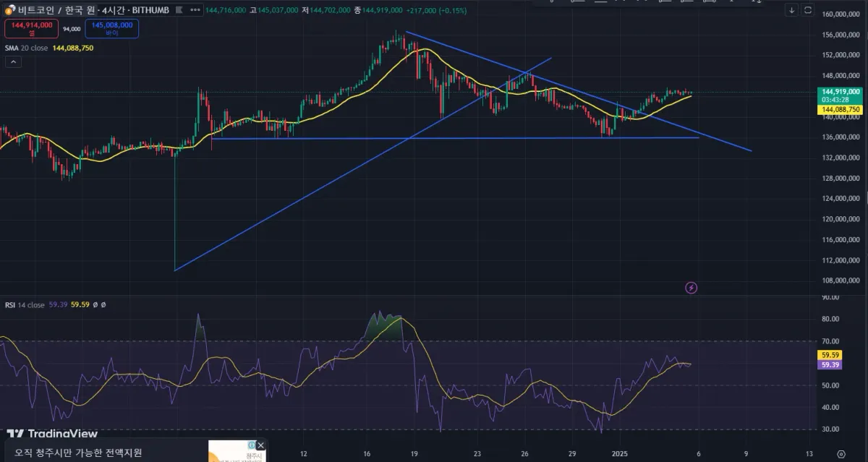The height and width of the screenshot is (462, 868).
Task: Collapse the indicator legend with chevron
Action: (14, 62)
